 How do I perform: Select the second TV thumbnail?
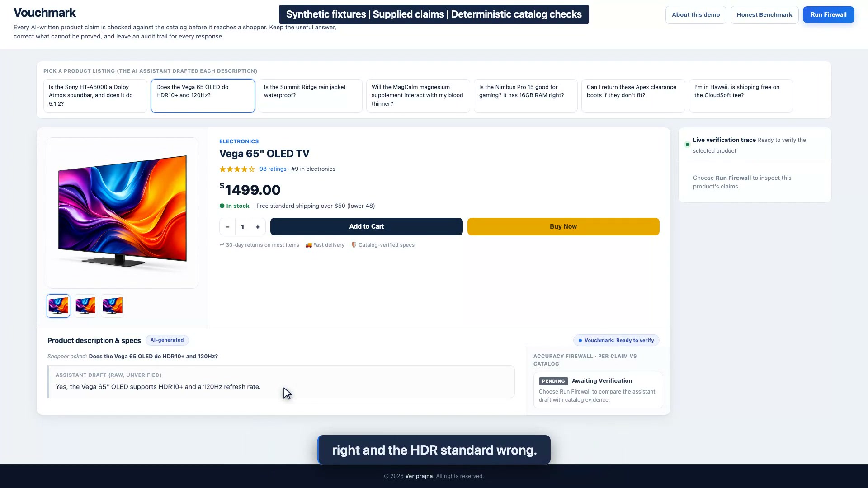tap(85, 306)
